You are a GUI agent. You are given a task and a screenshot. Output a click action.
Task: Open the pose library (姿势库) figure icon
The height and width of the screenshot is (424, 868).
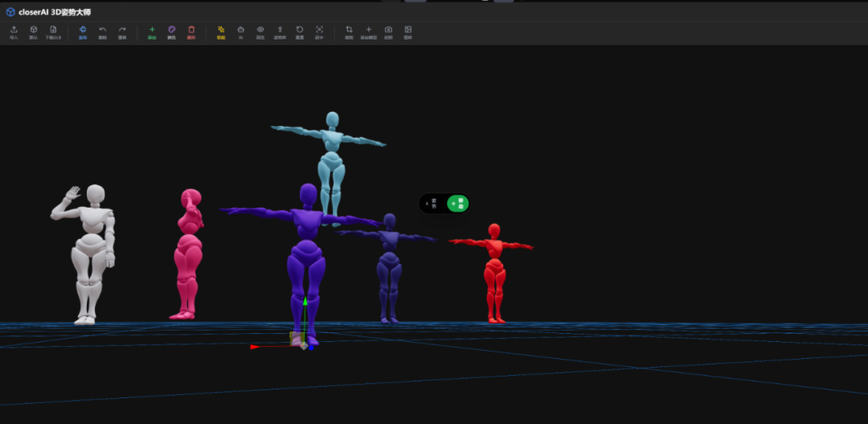(x=280, y=31)
